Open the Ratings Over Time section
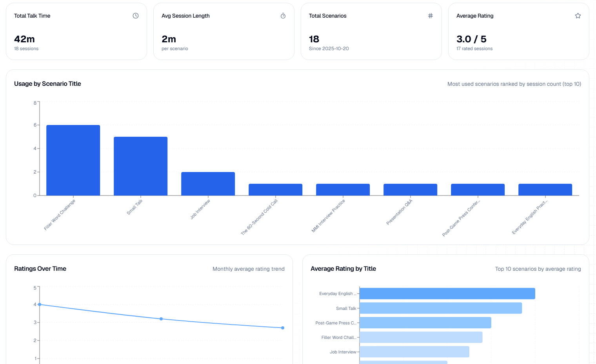Screen dimensions: 596x364 pyautogui.click(x=40, y=269)
